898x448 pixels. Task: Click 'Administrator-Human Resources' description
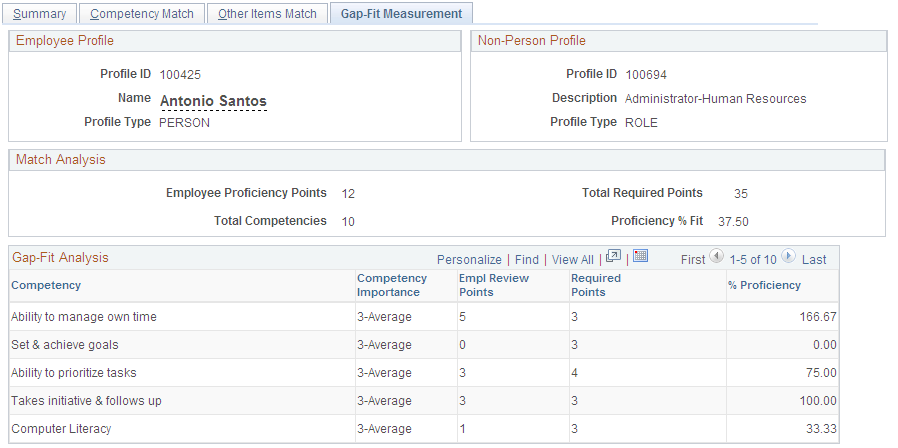pyautogui.click(x=716, y=99)
